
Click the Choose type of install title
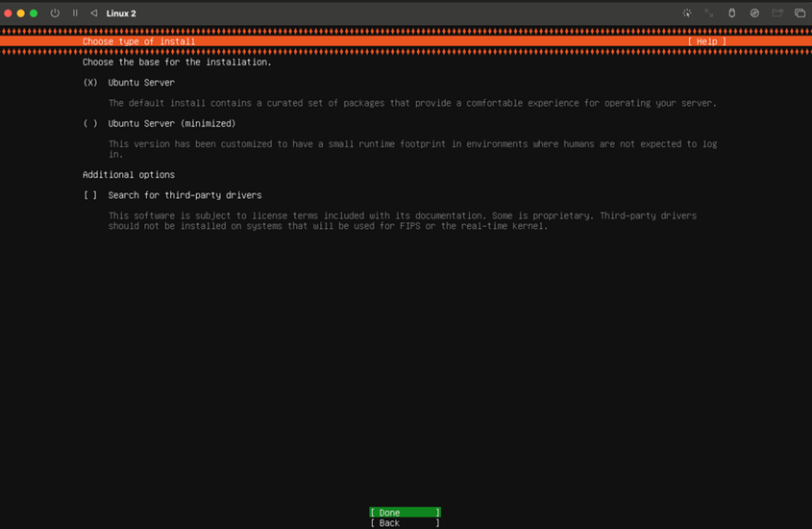point(138,41)
